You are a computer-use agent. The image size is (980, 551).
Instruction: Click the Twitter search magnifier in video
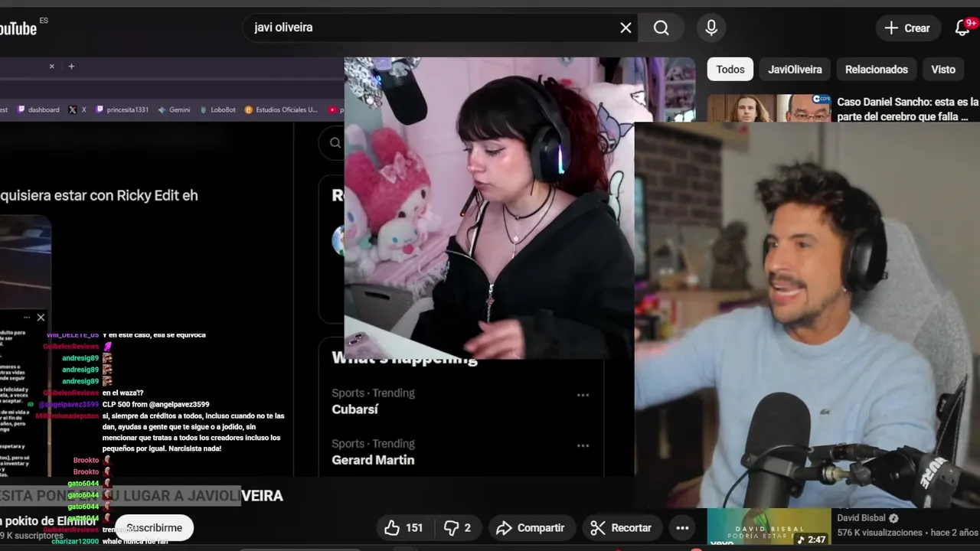pyautogui.click(x=335, y=142)
